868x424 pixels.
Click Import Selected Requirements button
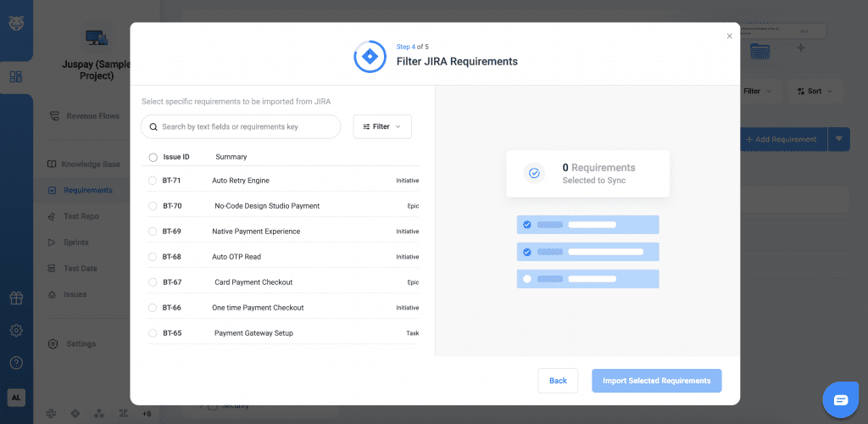click(656, 381)
